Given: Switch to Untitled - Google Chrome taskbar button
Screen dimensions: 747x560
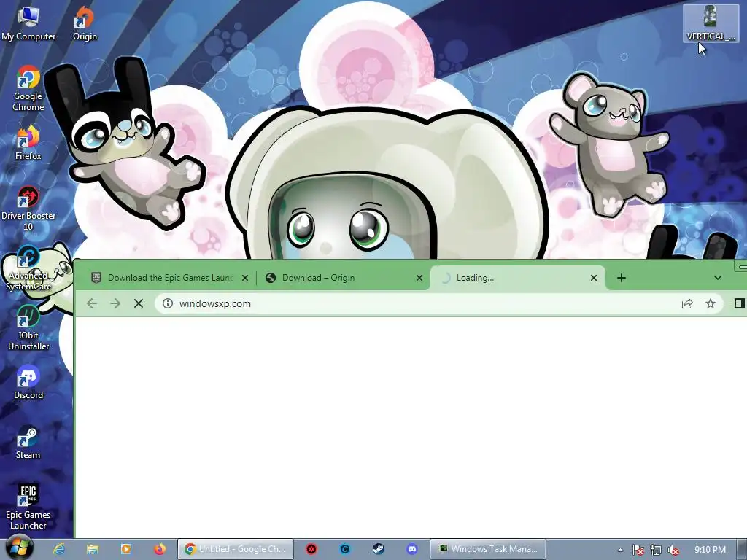Looking at the screenshot, I should tap(236, 549).
